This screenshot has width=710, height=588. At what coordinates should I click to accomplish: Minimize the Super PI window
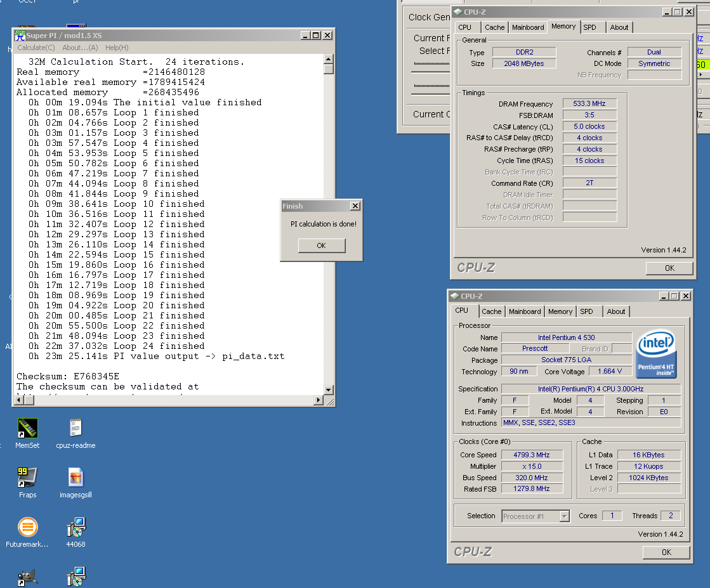click(305, 36)
